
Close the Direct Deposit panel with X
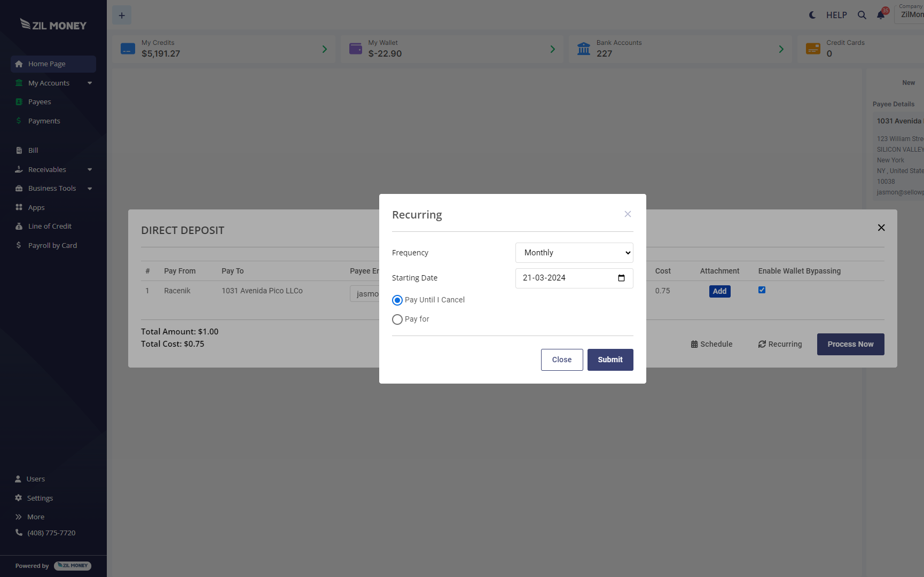point(881,228)
